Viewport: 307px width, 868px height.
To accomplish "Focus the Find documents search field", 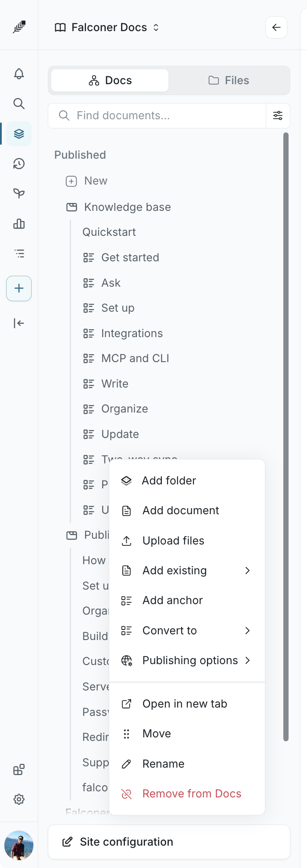I will [157, 116].
